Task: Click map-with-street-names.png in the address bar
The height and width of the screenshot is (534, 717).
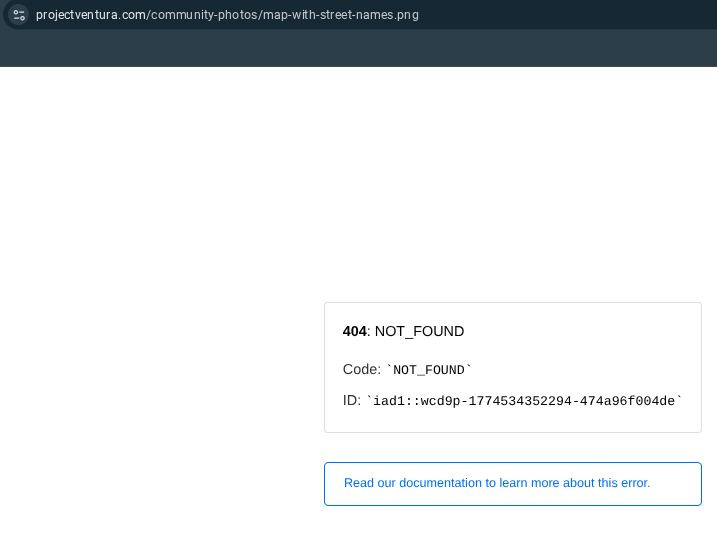Action: click(x=340, y=15)
